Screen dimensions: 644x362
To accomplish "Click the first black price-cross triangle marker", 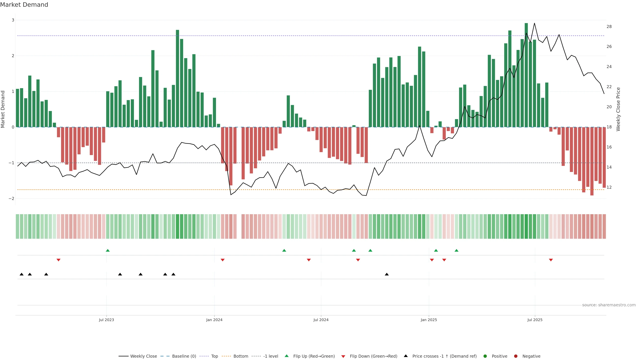I will pos(21,274).
